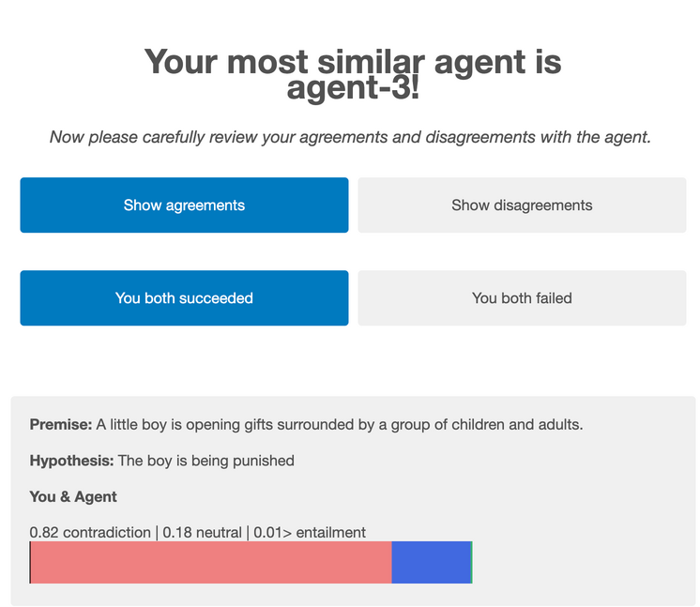Image resolution: width=700 pixels, height=607 pixels.
Task: Click the dark left edge of probability bar
Action: pos(31,562)
